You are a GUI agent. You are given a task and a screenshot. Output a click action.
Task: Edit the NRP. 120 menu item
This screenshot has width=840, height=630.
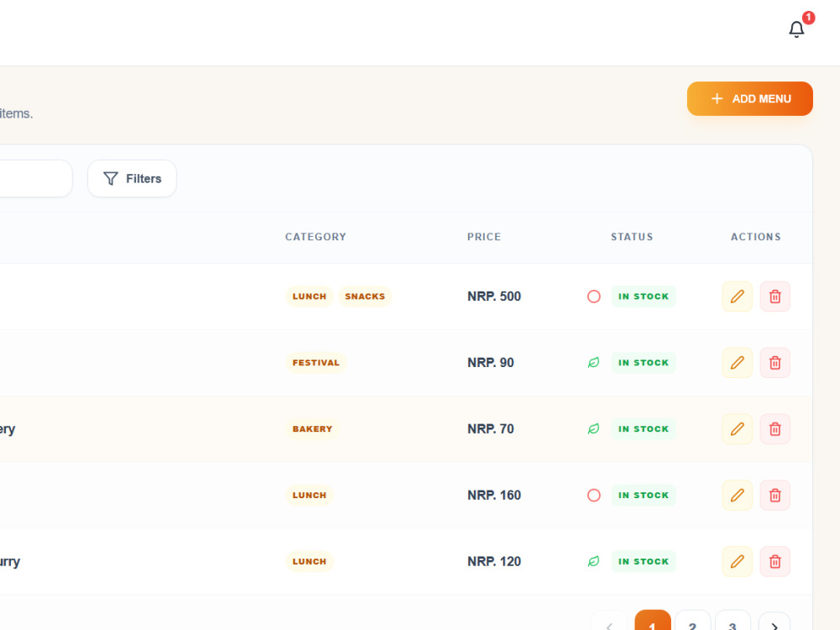(738, 561)
